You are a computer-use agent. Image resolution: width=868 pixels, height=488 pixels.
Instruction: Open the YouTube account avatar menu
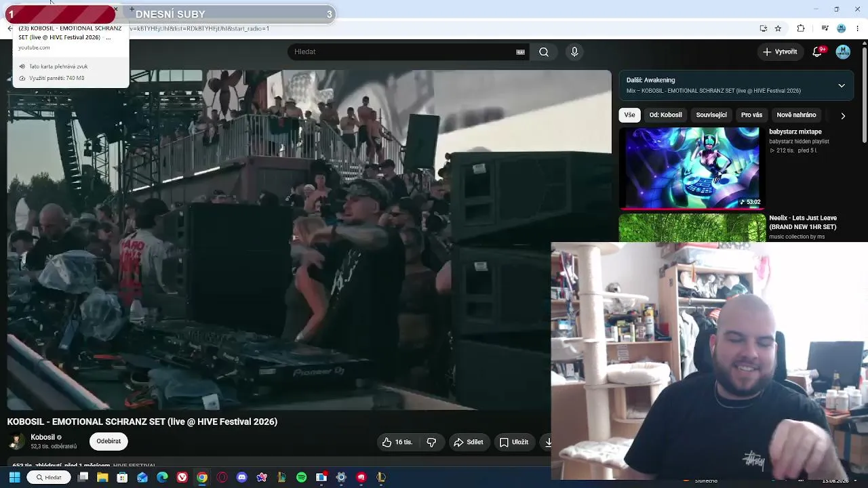[x=843, y=52]
